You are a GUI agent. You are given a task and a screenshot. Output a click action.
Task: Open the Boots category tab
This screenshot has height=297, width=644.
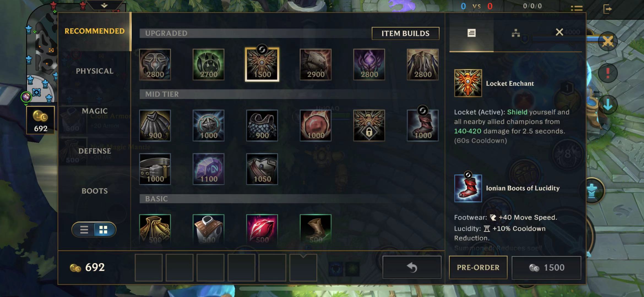point(94,191)
